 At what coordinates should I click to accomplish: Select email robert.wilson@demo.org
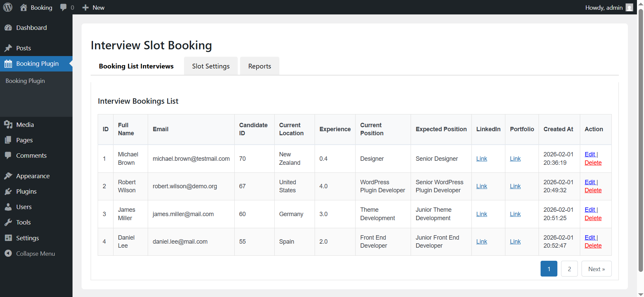coord(185,186)
